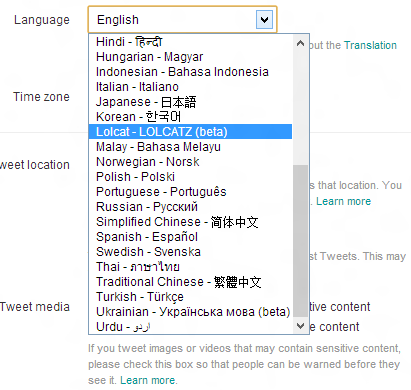Open the Language dropdown arrow button
The width and height of the screenshot is (411, 390).
pyautogui.click(x=264, y=20)
